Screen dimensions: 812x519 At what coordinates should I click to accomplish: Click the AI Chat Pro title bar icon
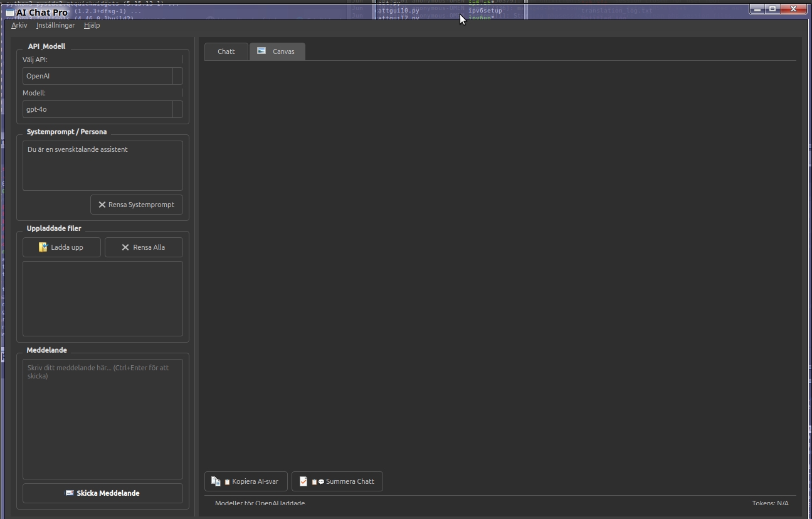pos(10,13)
